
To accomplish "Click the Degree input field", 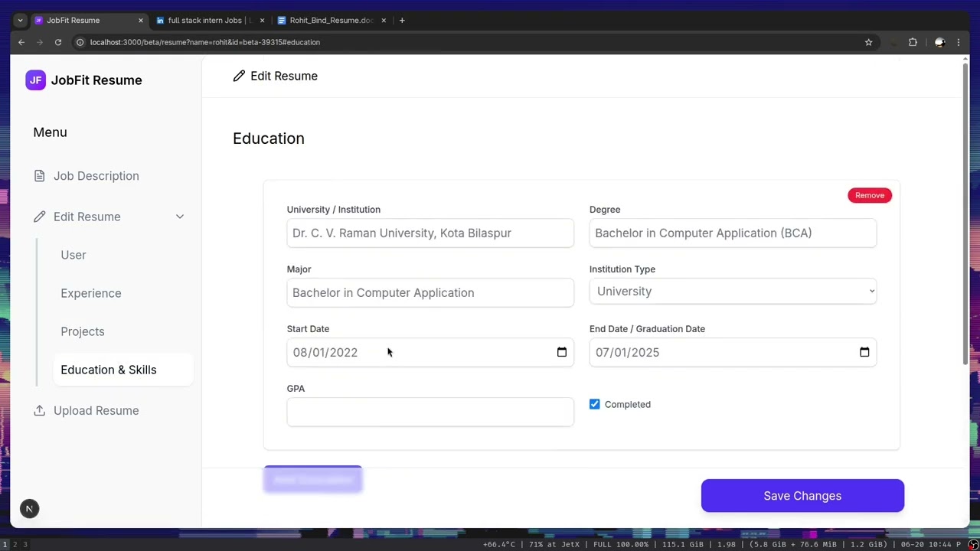I will click(x=733, y=233).
